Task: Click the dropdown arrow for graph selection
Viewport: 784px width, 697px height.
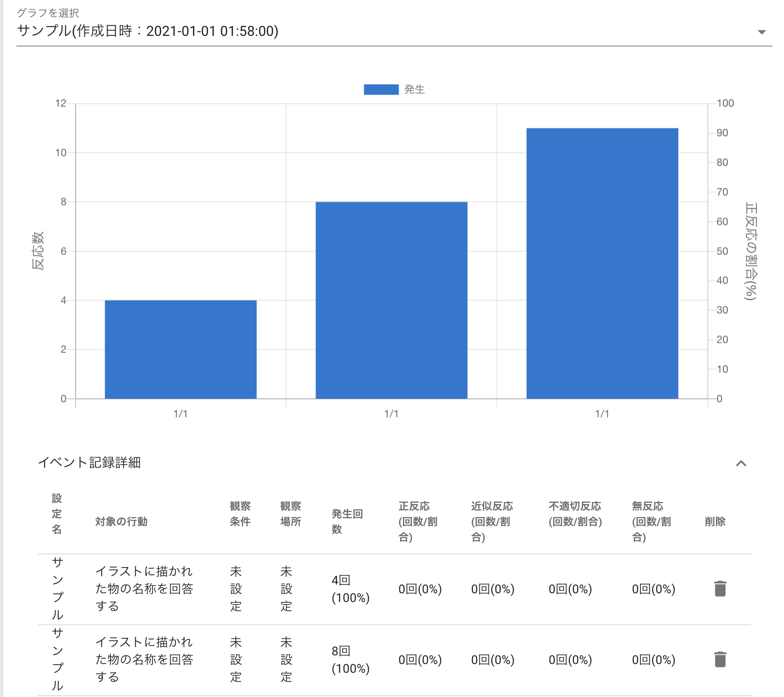Action: (x=762, y=32)
